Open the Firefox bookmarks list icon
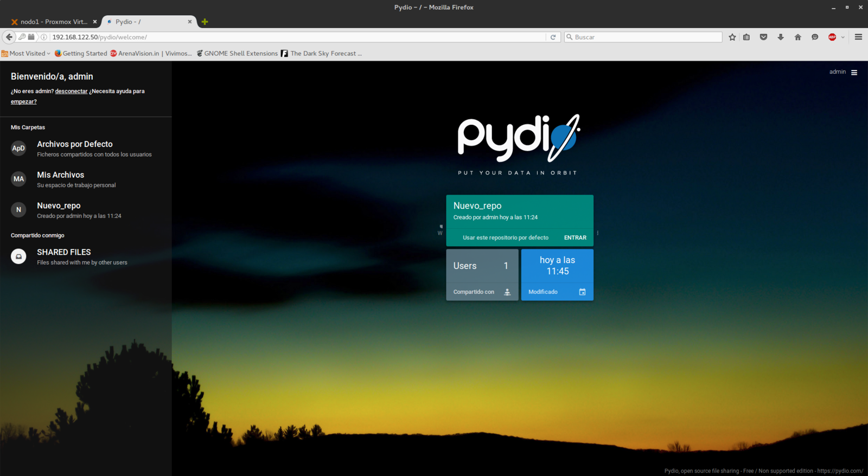Viewport: 868px width, 476px height. (x=746, y=37)
